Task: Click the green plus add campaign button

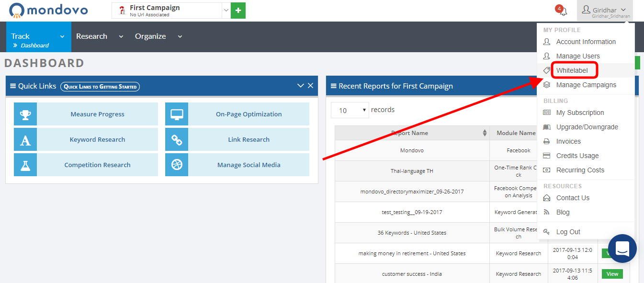Action: [238, 11]
